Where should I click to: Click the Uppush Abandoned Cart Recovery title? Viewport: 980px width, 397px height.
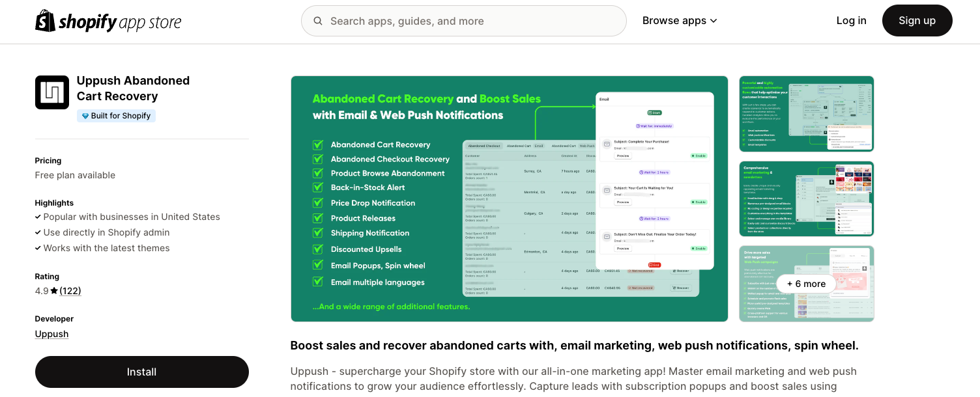(133, 89)
